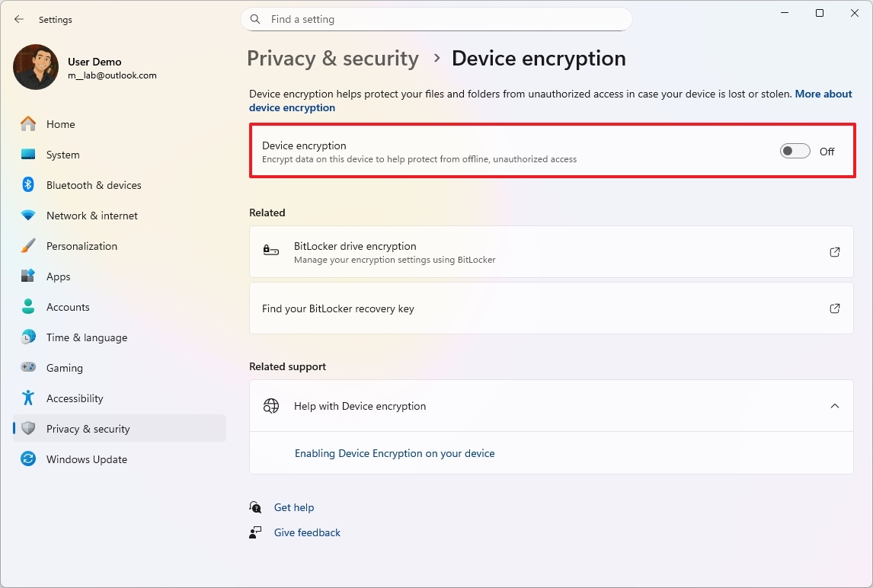Click inside the Find a setting search box

click(x=437, y=19)
